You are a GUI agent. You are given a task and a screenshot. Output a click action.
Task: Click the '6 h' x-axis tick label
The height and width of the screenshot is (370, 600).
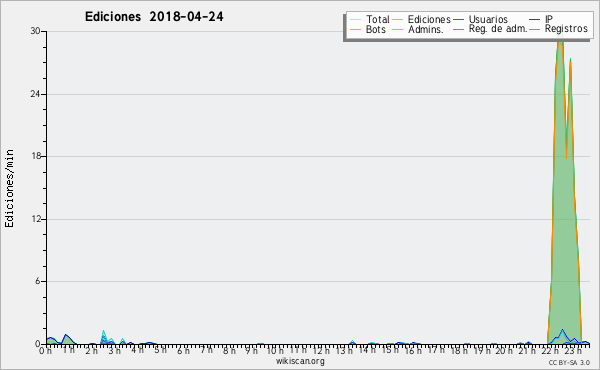tap(183, 350)
